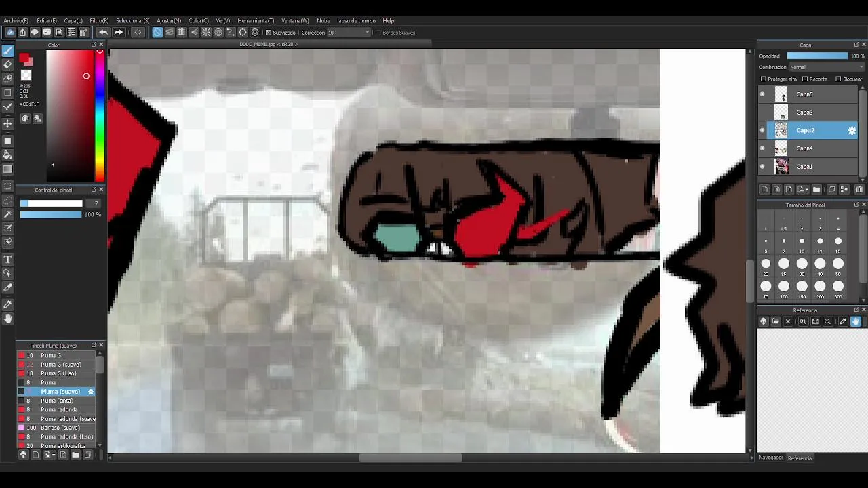The image size is (868, 488).
Task: Undock the Pincel list panel
Action: pyautogui.click(x=94, y=345)
